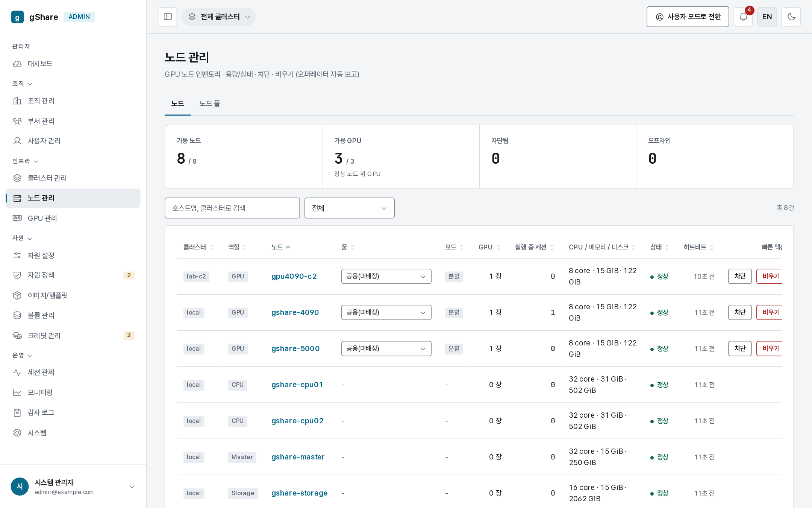Go to 부서 관리 page
Screen dimensions: 812x508
pos(73,121)
